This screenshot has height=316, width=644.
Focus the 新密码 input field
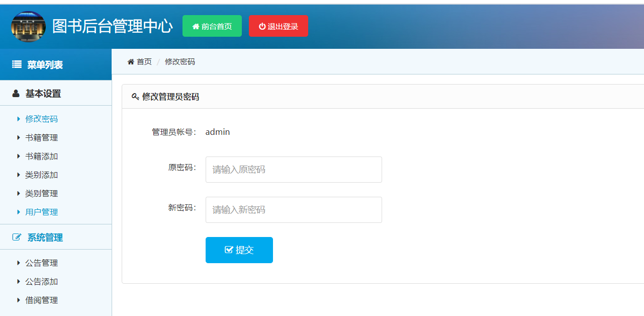pos(294,210)
